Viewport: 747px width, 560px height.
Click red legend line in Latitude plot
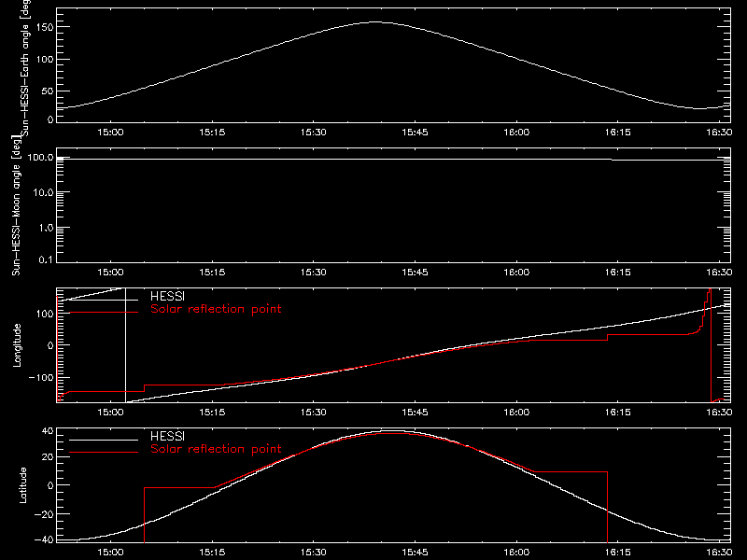[104, 453]
